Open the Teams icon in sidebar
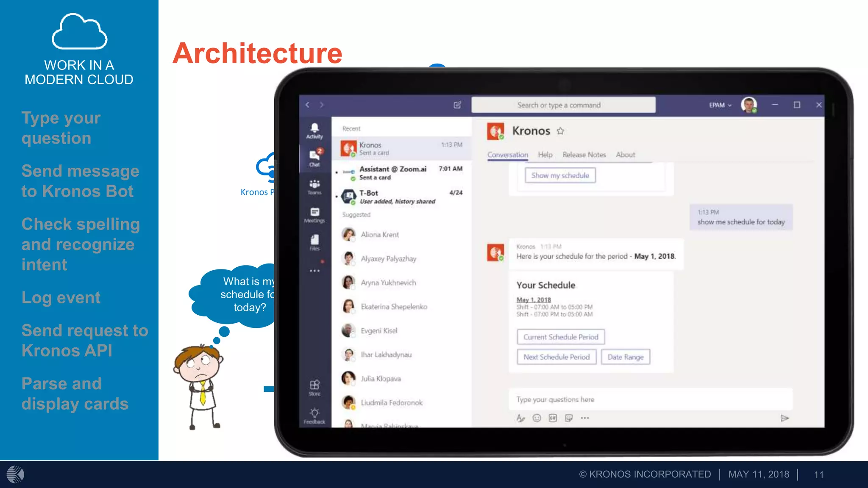 (x=314, y=187)
